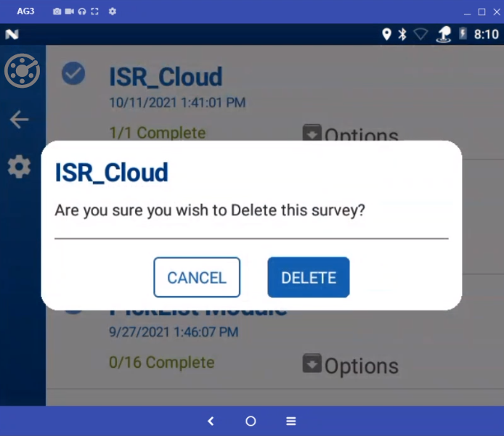Toggle fullscreen icon in title bar
The image size is (504, 436).
coord(94,12)
